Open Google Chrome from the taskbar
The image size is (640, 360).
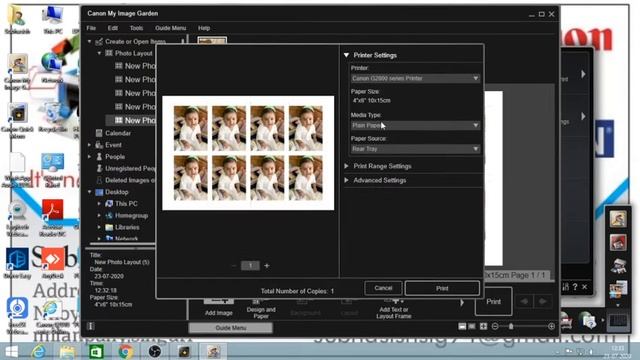click(x=126, y=351)
